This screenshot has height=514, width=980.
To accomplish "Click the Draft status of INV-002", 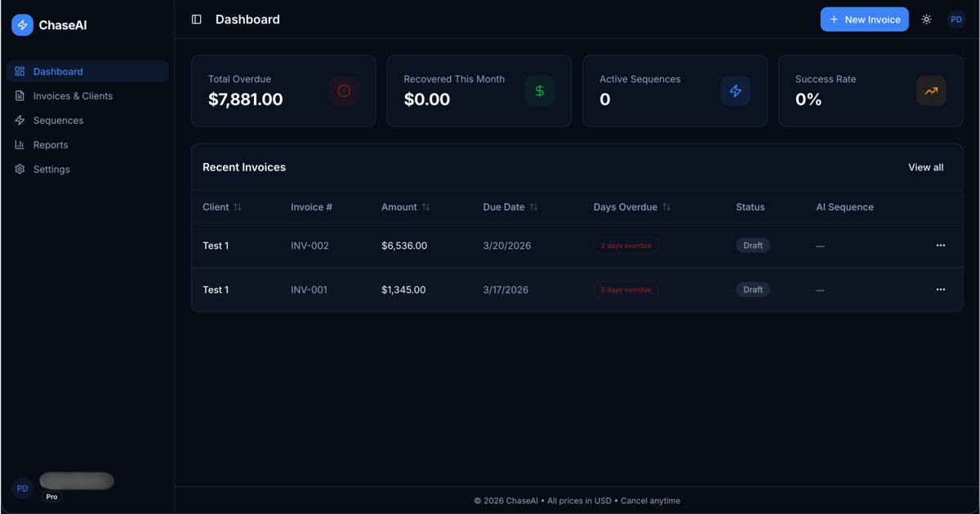I will (x=753, y=246).
